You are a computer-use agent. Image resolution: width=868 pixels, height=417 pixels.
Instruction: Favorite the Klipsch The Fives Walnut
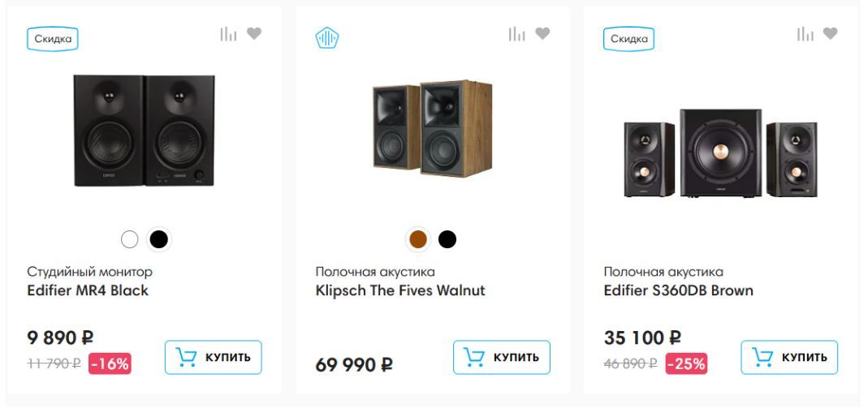pos(542,34)
